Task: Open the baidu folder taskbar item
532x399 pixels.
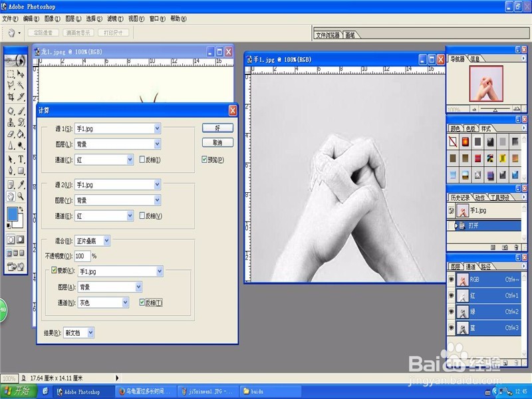Action: pyautogui.click(x=271, y=392)
